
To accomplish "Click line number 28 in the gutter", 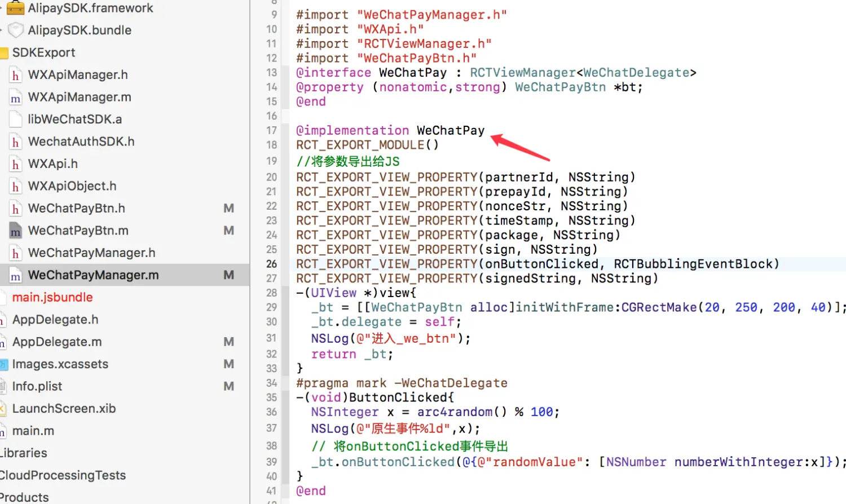I will 271,293.
